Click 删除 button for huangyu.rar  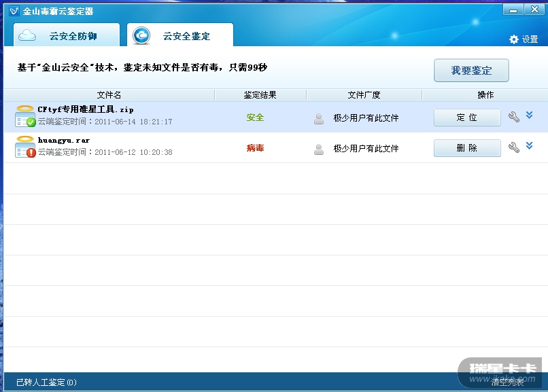pyautogui.click(x=467, y=148)
